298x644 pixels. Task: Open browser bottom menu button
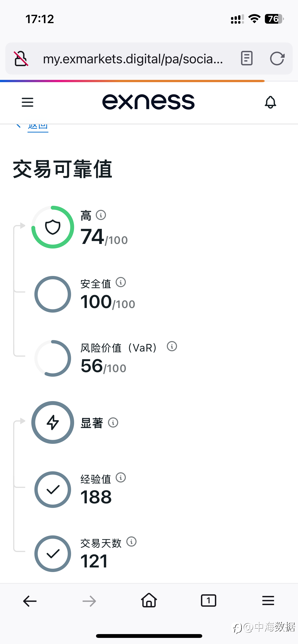268,601
